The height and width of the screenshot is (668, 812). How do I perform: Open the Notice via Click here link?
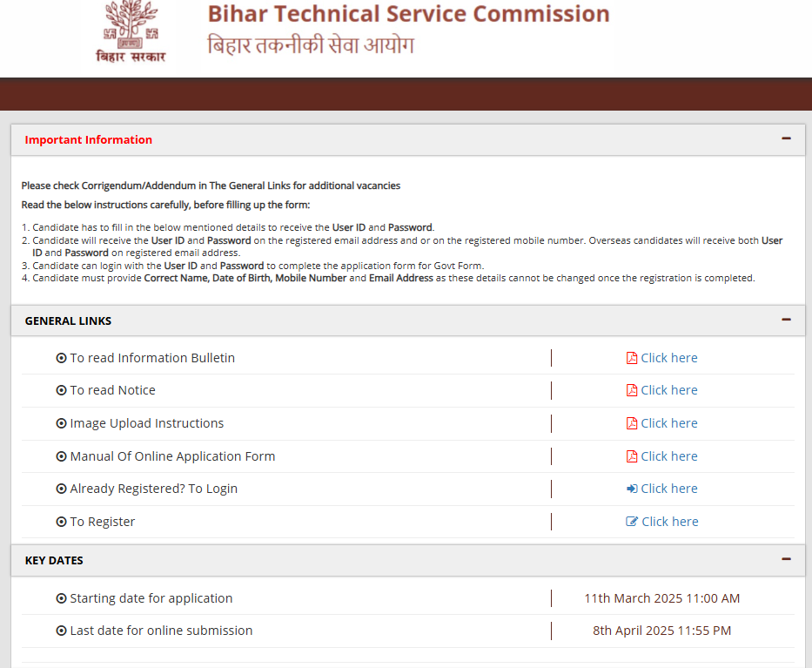click(x=669, y=390)
